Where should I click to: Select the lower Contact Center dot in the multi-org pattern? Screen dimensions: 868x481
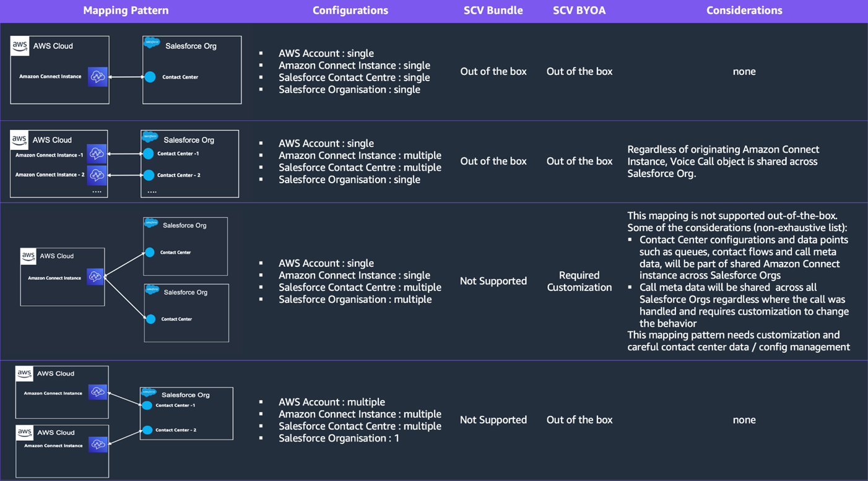(150, 319)
